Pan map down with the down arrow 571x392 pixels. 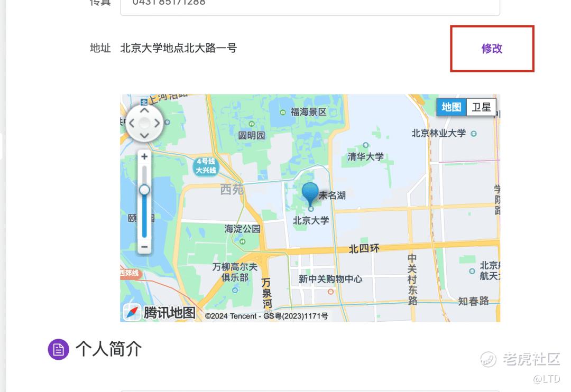pyautogui.click(x=144, y=136)
